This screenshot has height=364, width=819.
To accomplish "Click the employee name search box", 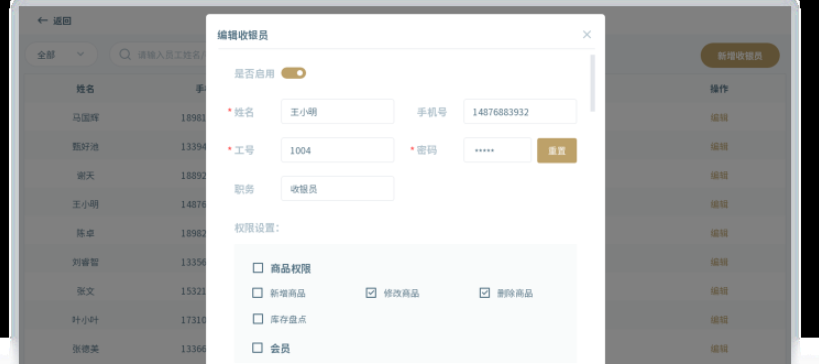I will [158, 54].
